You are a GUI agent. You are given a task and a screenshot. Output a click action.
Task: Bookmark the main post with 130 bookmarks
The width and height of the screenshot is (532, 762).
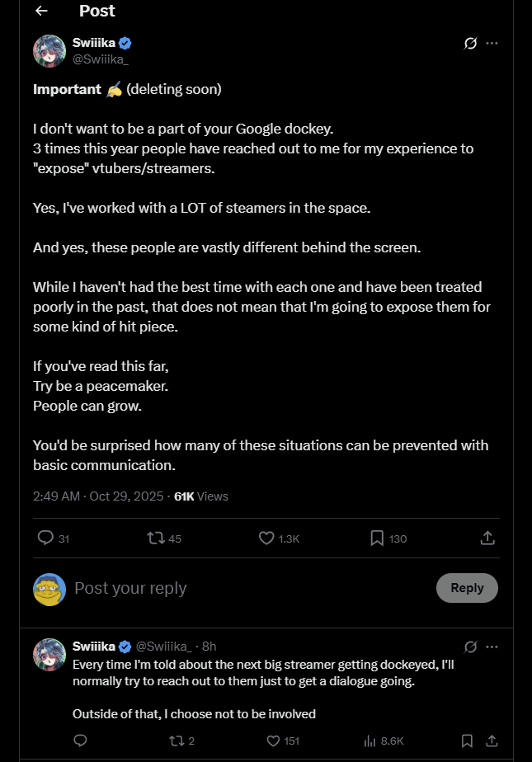click(x=377, y=539)
